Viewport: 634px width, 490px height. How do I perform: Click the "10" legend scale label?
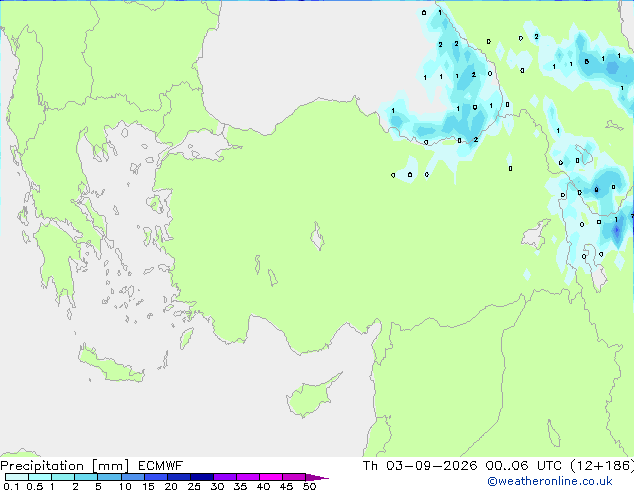(x=125, y=486)
